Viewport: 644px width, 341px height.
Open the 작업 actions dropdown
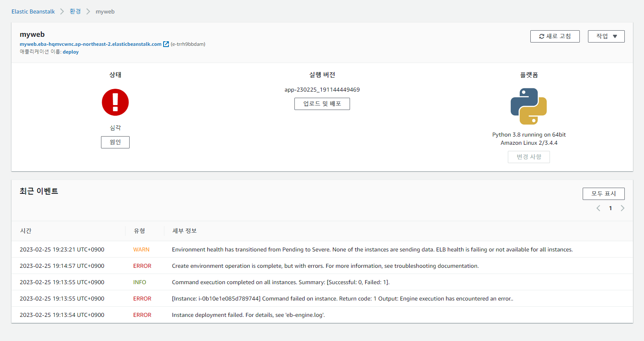pyautogui.click(x=606, y=36)
